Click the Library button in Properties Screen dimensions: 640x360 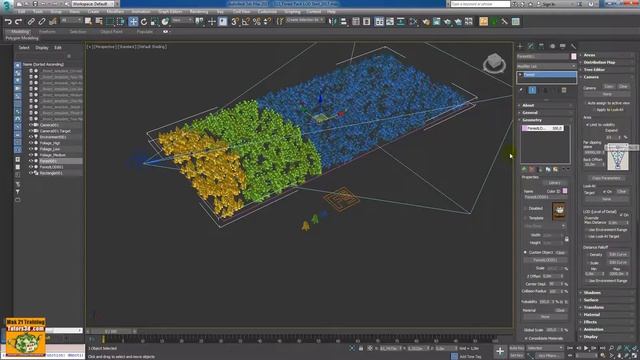pyautogui.click(x=554, y=183)
